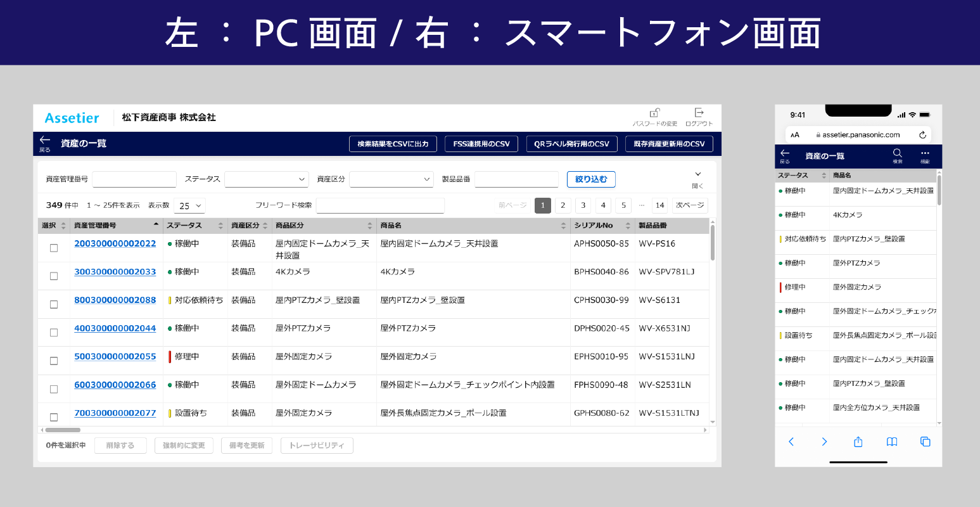Open the 資産区分 filter dropdown
The width and height of the screenshot is (980, 507).
391,179
